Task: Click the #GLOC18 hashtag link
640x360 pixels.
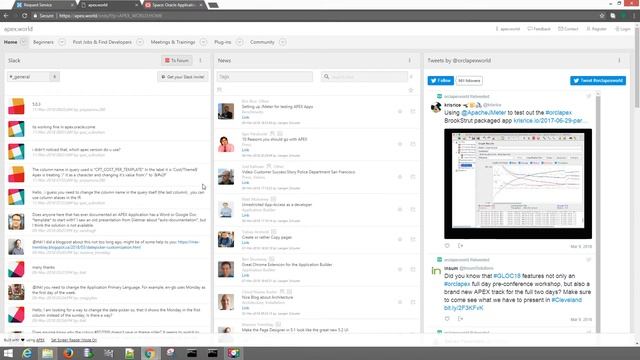Action: coord(507,276)
